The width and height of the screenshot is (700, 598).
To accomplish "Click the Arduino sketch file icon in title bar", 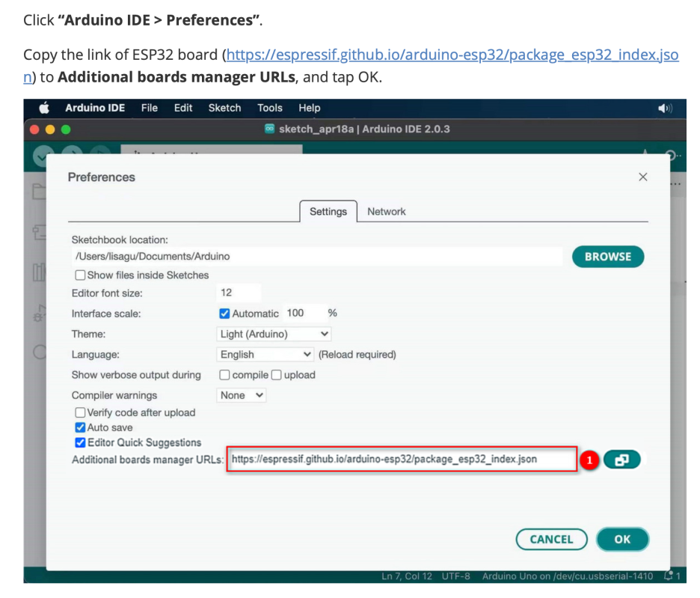I will coord(269,129).
